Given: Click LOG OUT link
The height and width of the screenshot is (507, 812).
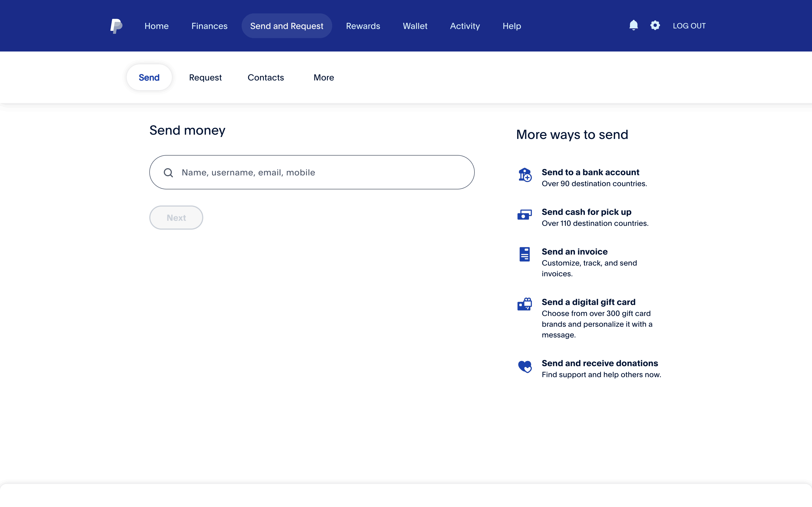Looking at the screenshot, I should tap(689, 26).
